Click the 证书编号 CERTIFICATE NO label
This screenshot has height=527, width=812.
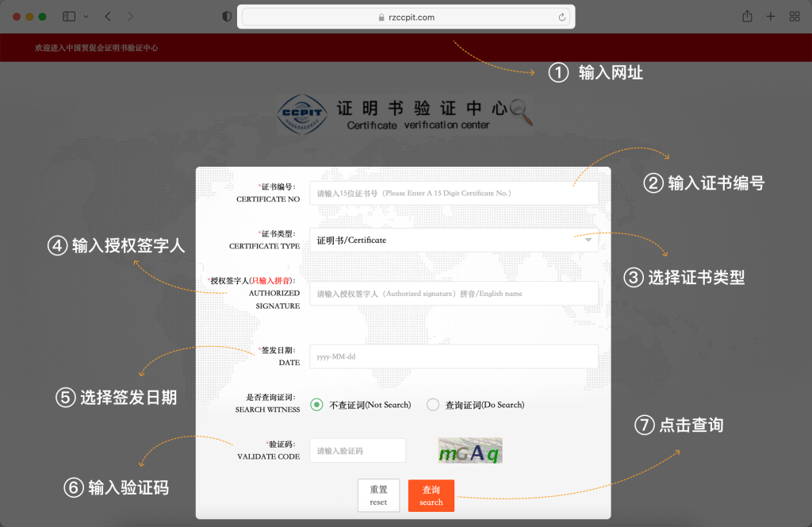click(x=268, y=193)
